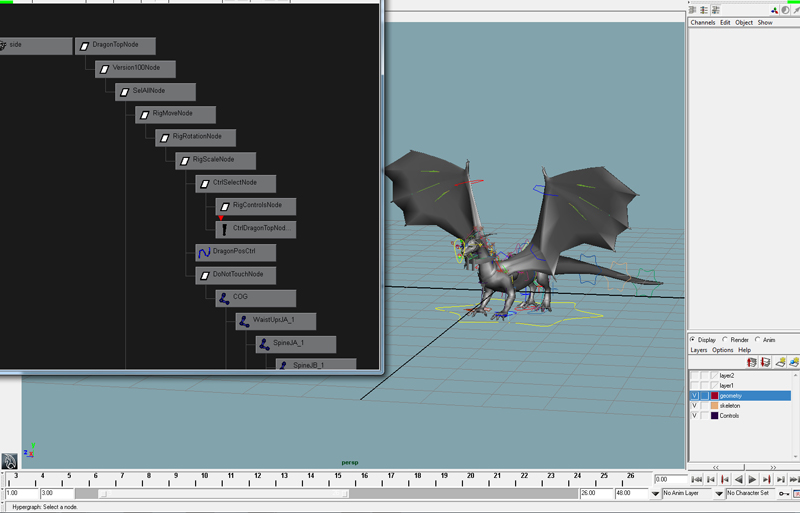Open the Layer Editor Options menu
This screenshot has height=513, width=800.
click(x=722, y=350)
